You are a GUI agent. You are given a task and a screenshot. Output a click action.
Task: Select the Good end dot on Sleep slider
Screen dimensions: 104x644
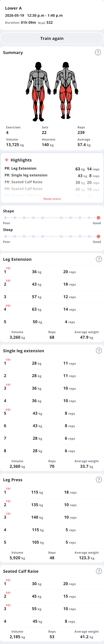98,236
